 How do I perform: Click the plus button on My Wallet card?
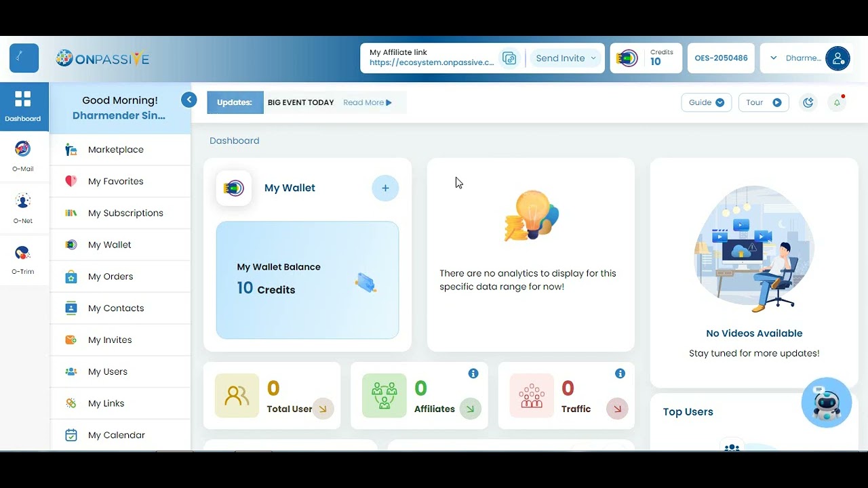pos(385,188)
